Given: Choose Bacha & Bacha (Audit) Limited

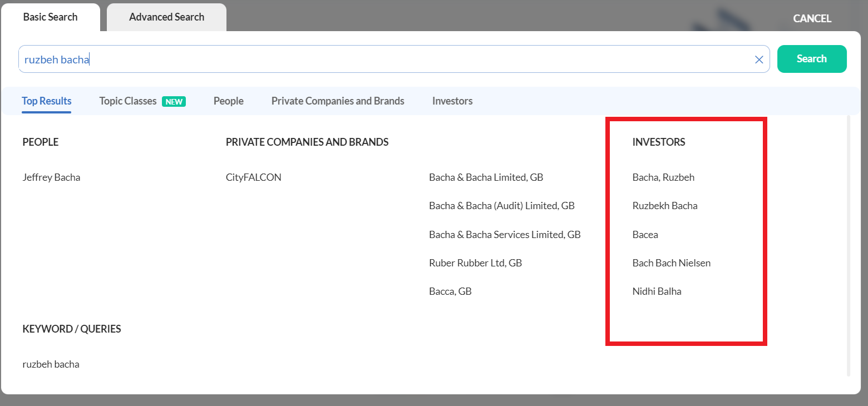Looking at the screenshot, I should 501,206.
